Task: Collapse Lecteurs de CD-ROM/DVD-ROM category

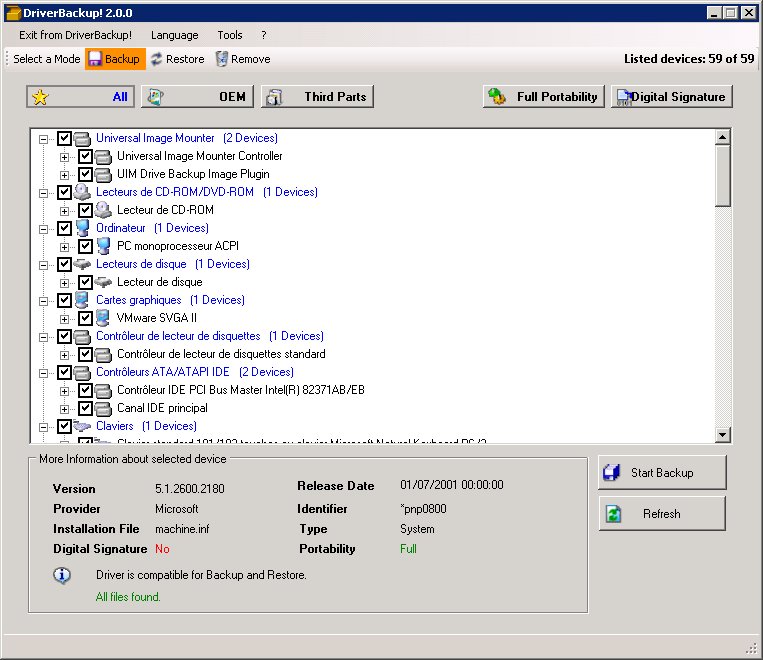Action: pos(43,193)
